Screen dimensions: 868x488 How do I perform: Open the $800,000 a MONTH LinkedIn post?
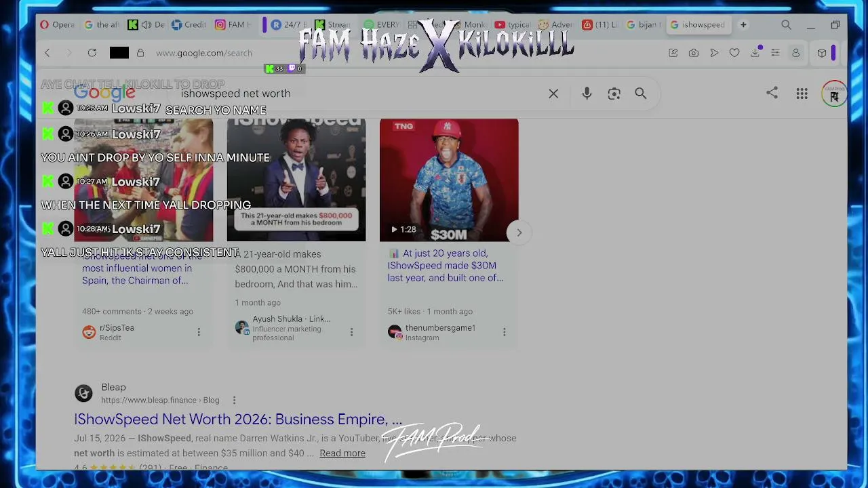296,269
